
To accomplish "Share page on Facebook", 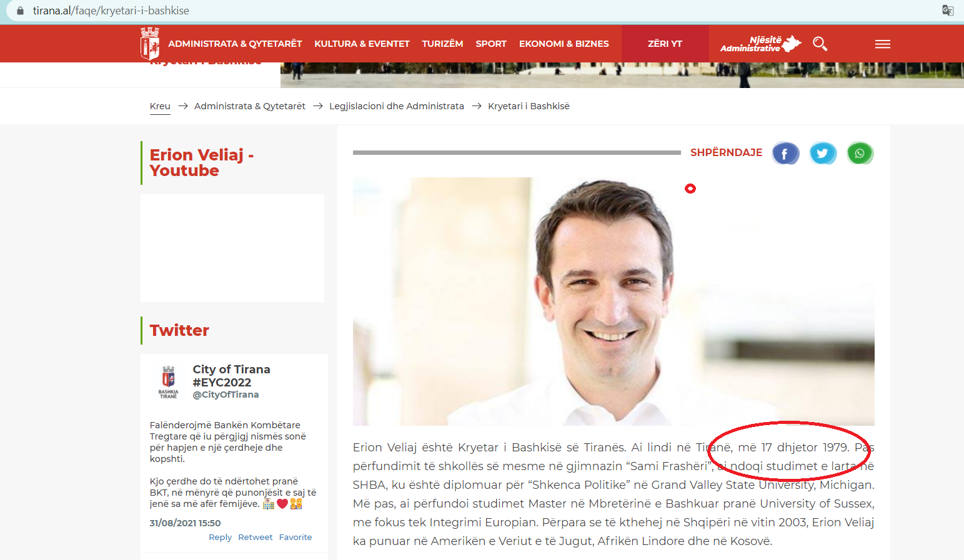I will [785, 153].
